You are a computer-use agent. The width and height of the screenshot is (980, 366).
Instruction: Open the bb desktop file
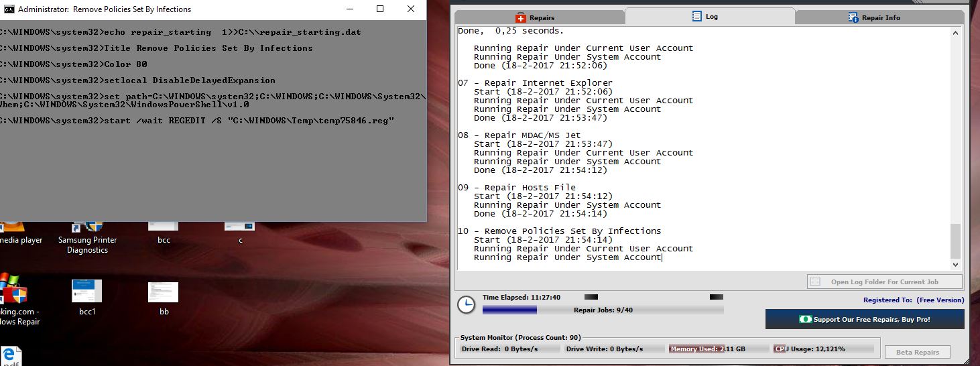(x=164, y=297)
